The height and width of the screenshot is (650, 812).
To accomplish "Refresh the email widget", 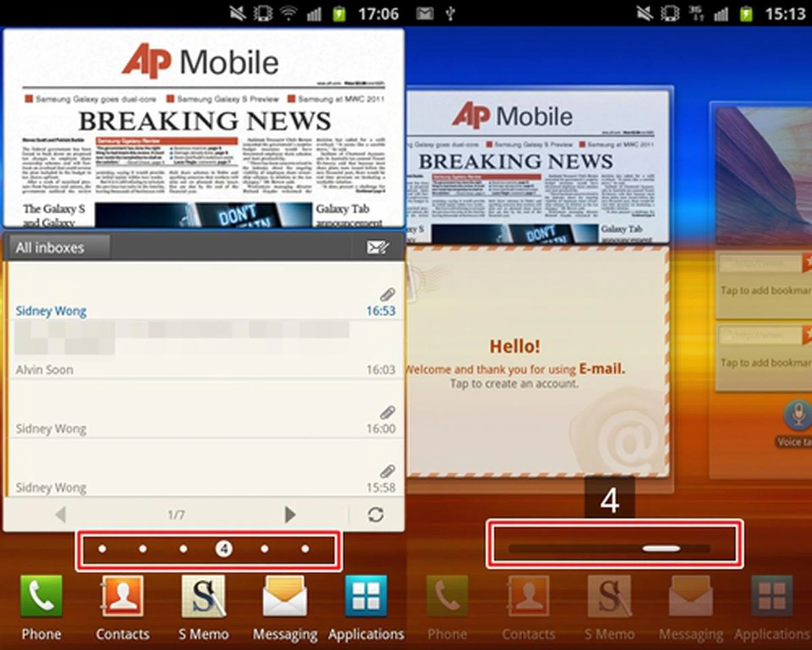I will [x=376, y=515].
